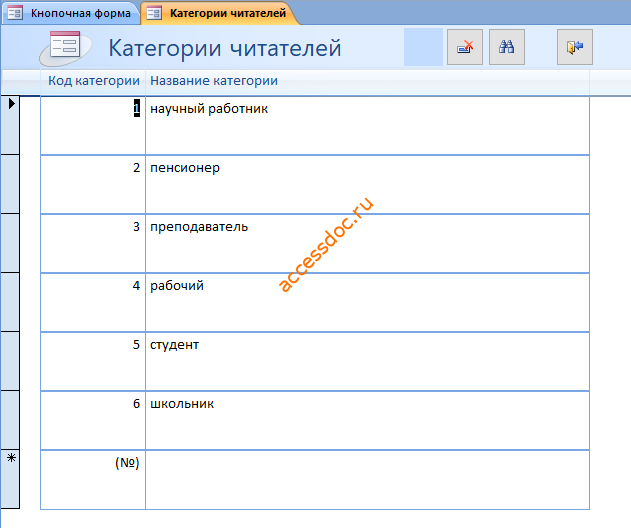
Task: Click the new record selector with asterisk
Action: tap(10, 479)
